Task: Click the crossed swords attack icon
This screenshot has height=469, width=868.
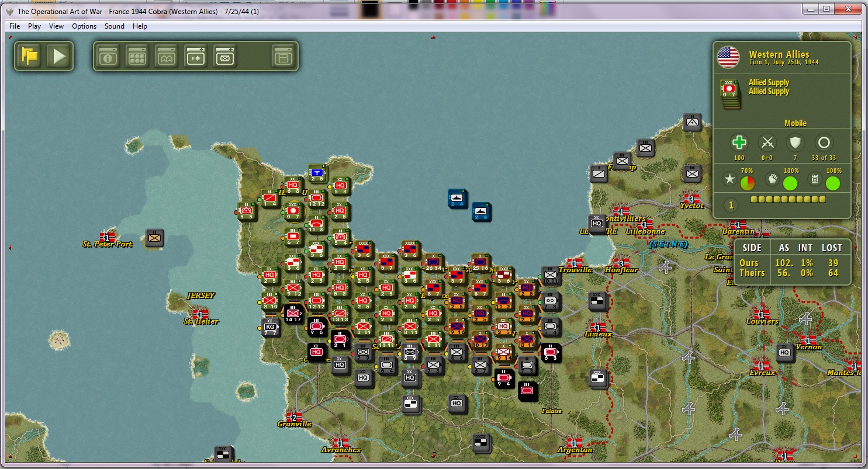Action: coord(767,143)
